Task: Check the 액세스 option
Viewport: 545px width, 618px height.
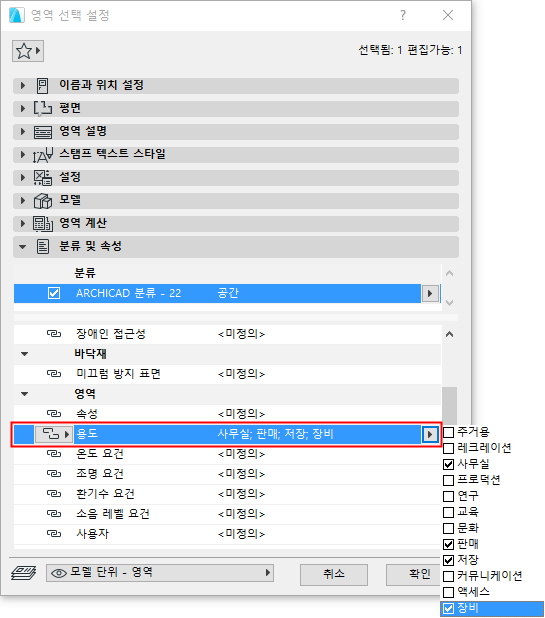Action: point(448,592)
